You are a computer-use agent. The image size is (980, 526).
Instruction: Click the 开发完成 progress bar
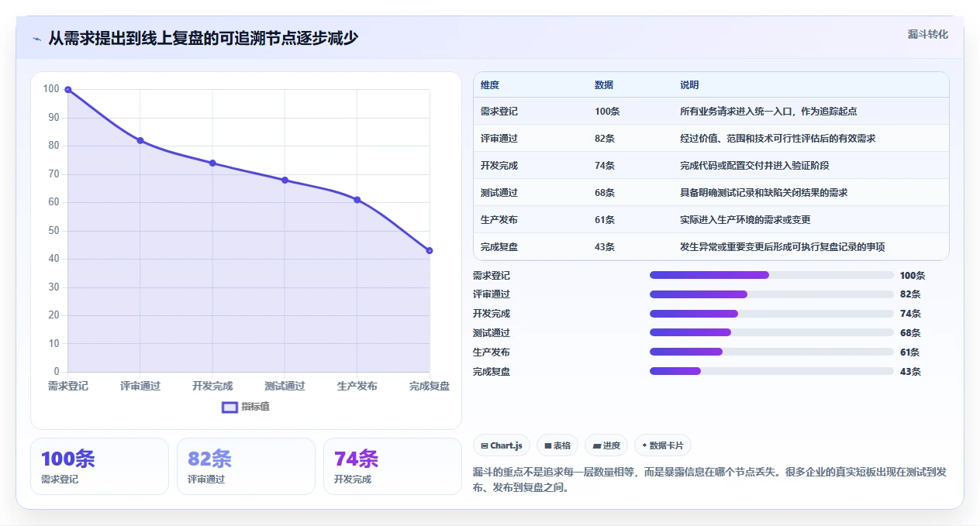pos(771,314)
